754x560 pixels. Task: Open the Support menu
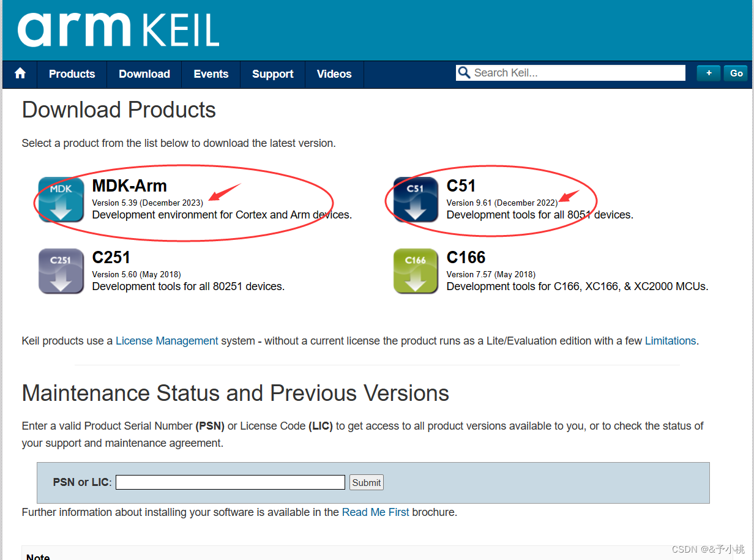272,74
